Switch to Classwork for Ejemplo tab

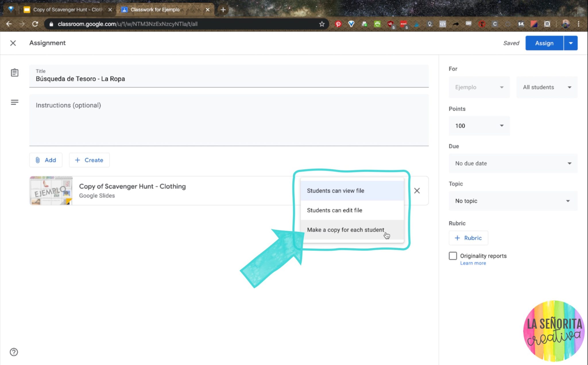pos(155,9)
